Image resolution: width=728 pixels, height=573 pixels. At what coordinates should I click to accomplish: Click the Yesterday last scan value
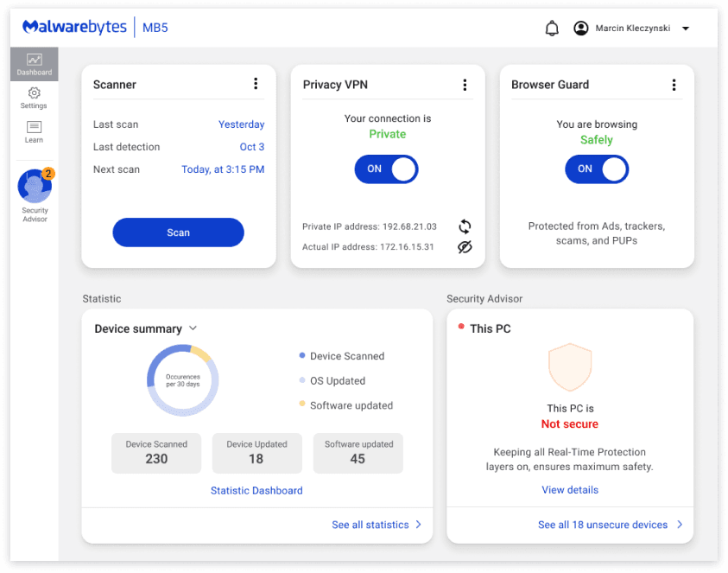(242, 124)
